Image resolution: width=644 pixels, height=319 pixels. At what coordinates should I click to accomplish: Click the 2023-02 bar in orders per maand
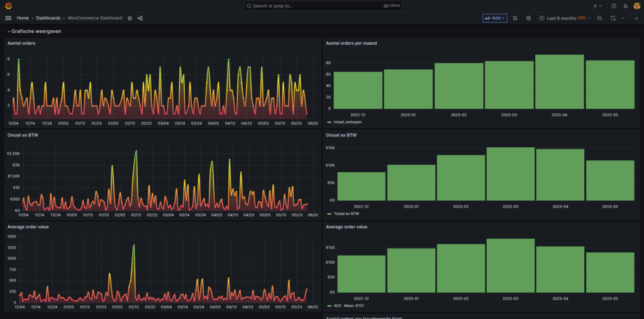pos(458,86)
